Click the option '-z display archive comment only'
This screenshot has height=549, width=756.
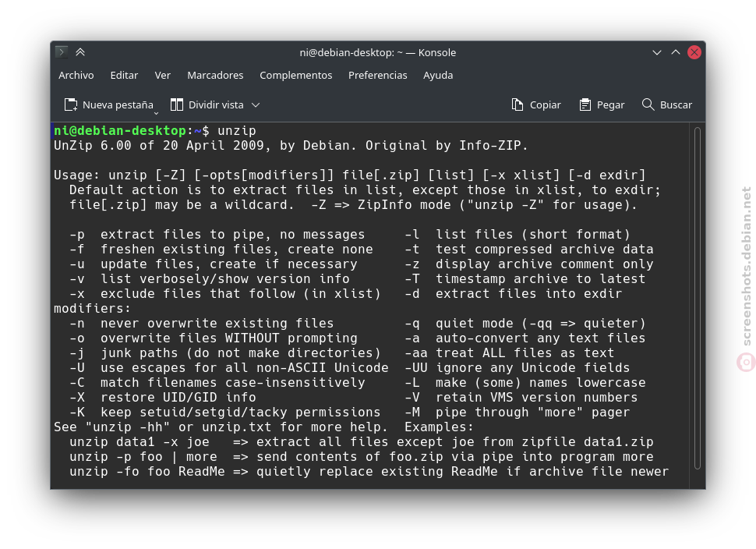coord(529,264)
